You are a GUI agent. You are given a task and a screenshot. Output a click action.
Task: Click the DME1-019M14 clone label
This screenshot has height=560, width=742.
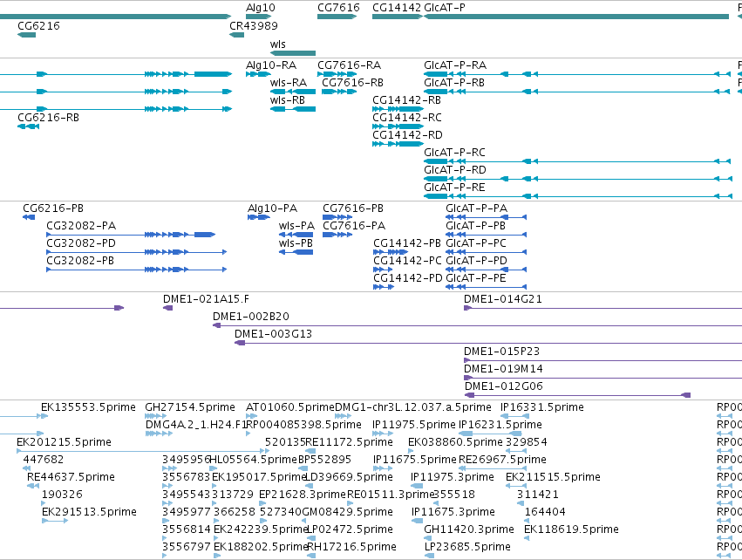tap(503, 369)
